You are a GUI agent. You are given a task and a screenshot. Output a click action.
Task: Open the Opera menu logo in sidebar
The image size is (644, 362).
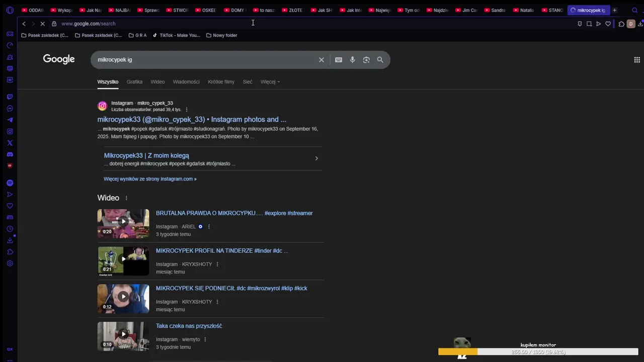click(x=10, y=10)
